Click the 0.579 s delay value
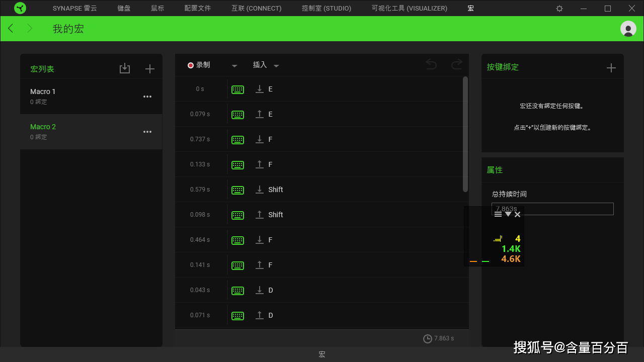The image size is (644, 362). 200,190
